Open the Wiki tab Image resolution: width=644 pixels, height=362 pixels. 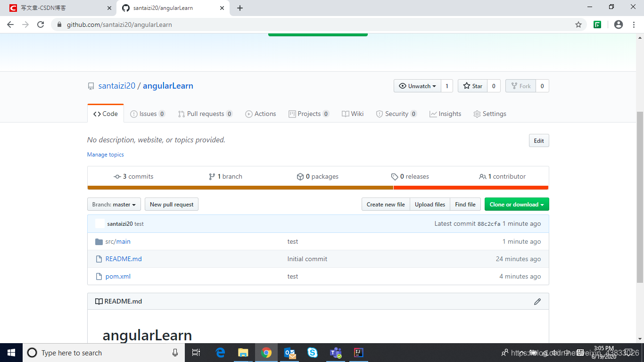pos(353,114)
